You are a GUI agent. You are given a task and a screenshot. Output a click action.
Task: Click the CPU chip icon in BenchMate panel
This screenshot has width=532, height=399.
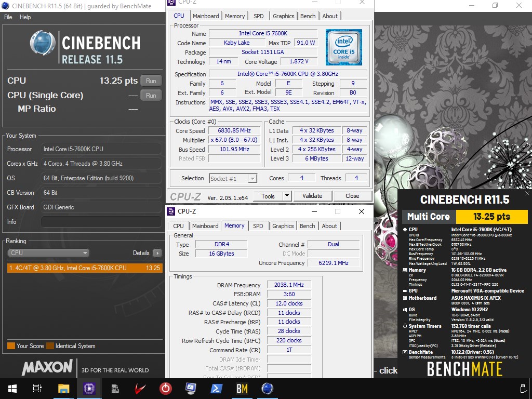[404, 230]
